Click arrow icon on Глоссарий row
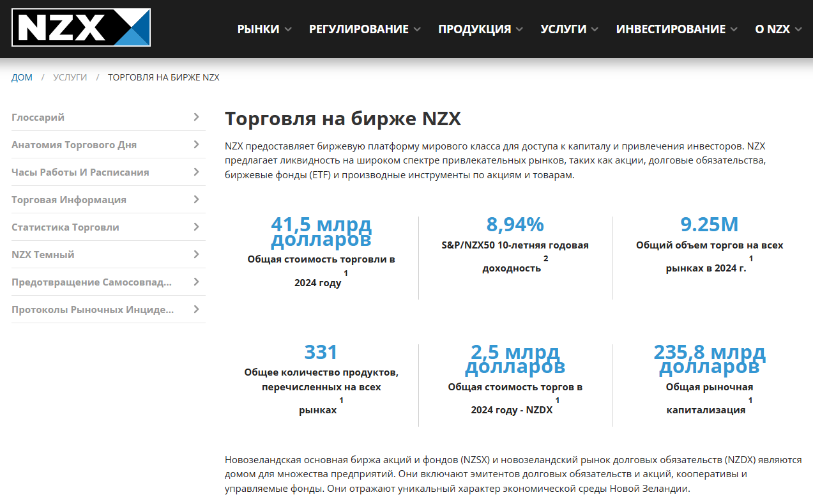Viewport: 813px width, 504px height. [x=196, y=117]
